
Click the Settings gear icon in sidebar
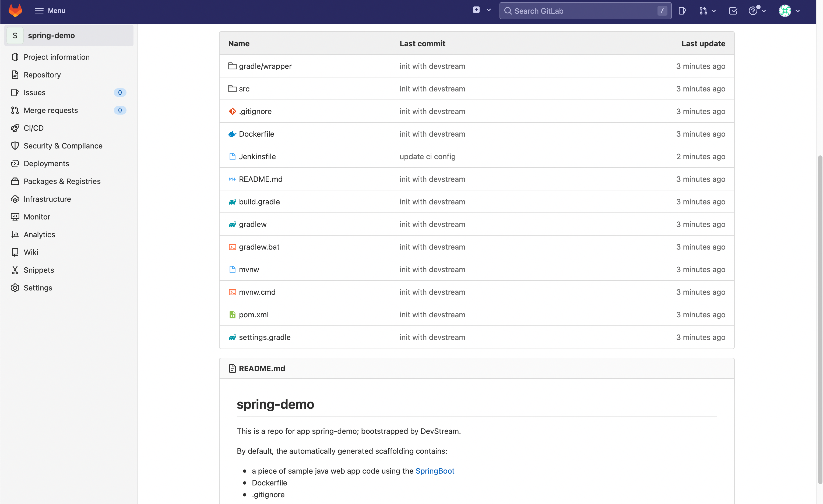[x=15, y=288]
